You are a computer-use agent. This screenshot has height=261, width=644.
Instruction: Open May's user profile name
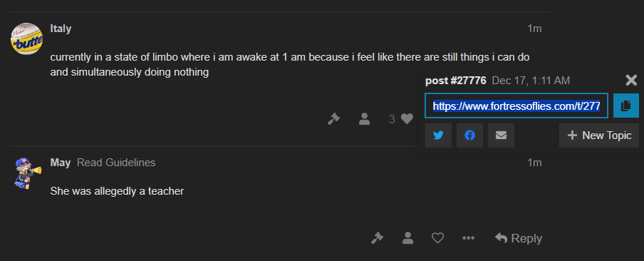point(61,163)
